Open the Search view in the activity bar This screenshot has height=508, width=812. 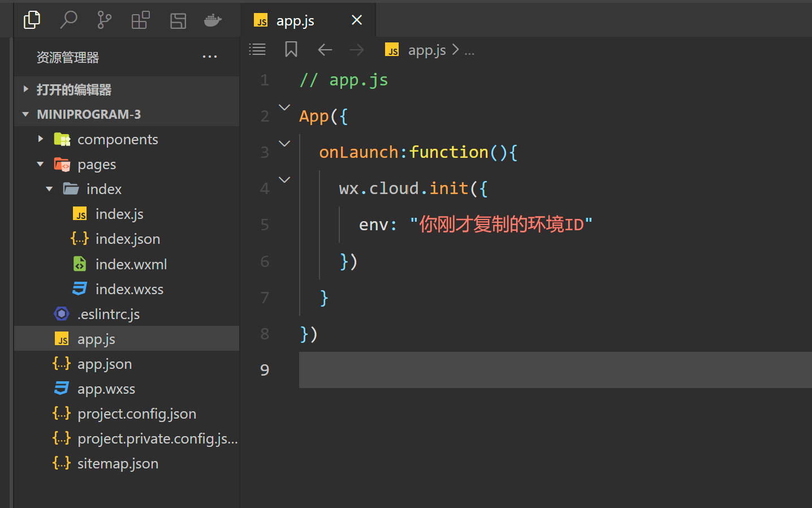pos(68,20)
